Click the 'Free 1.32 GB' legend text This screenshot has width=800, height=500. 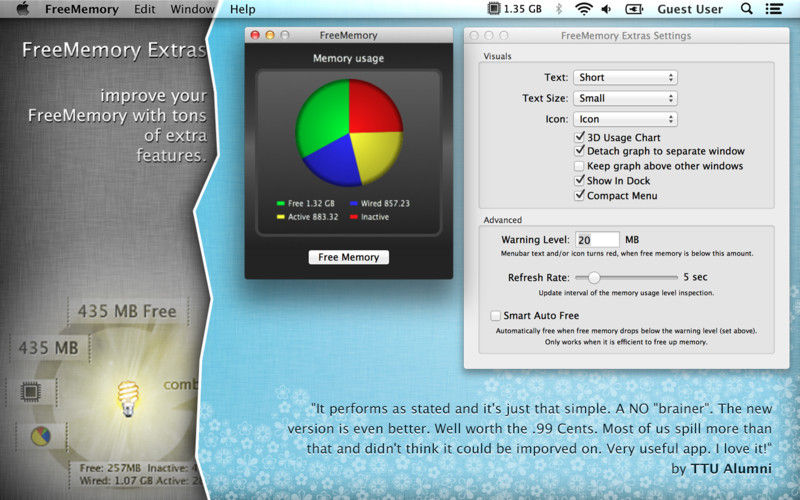click(x=311, y=203)
